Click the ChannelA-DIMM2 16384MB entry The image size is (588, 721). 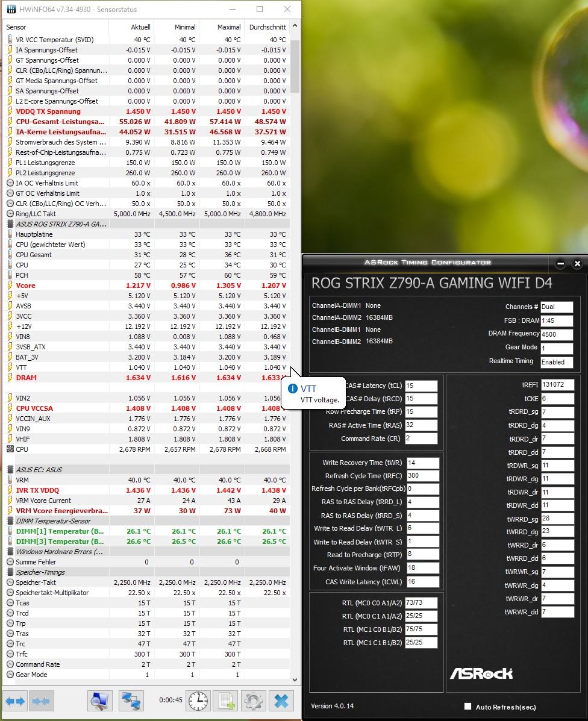pyautogui.click(x=352, y=317)
